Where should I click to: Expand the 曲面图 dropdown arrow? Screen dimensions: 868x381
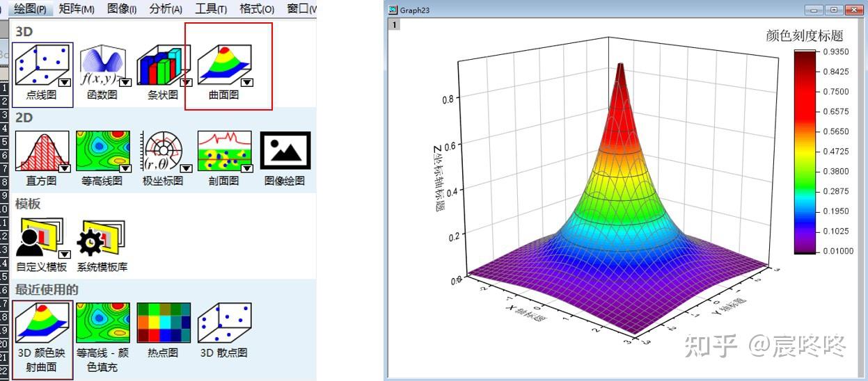[247, 82]
